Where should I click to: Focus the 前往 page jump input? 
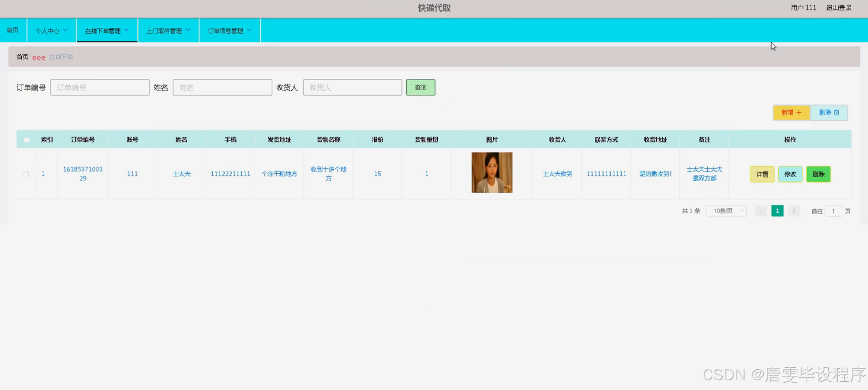click(833, 211)
